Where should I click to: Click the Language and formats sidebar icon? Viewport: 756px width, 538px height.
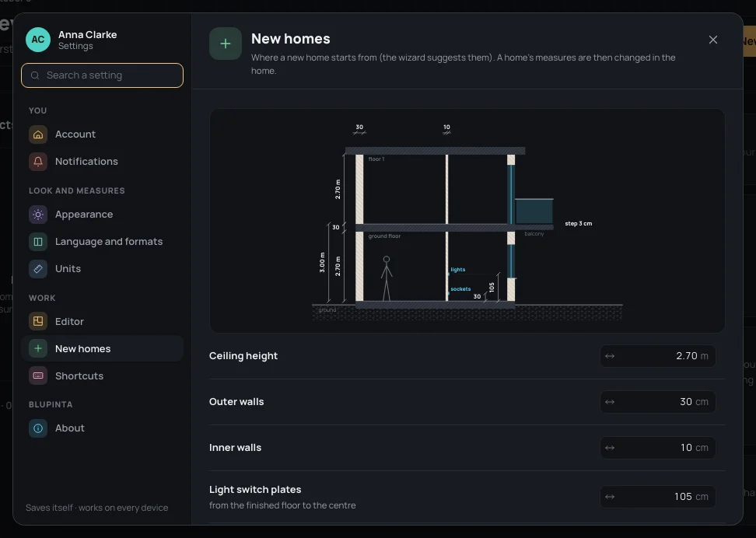(x=38, y=242)
